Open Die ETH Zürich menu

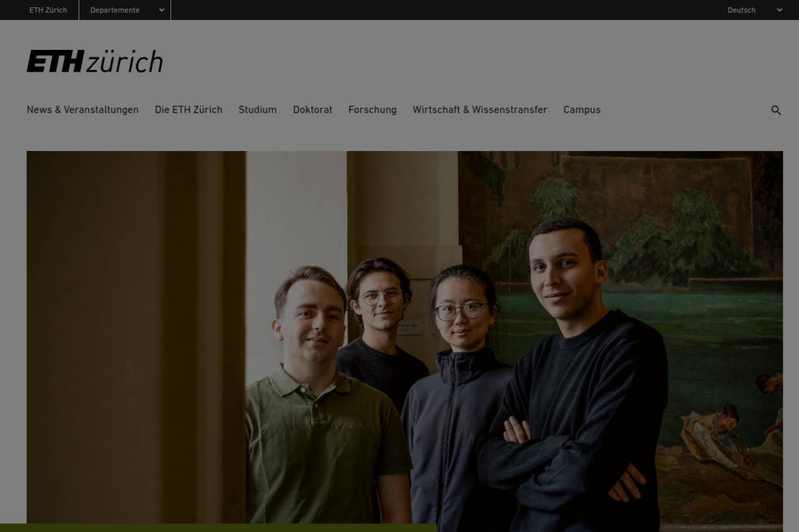pyautogui.click(x=189, y=110)
